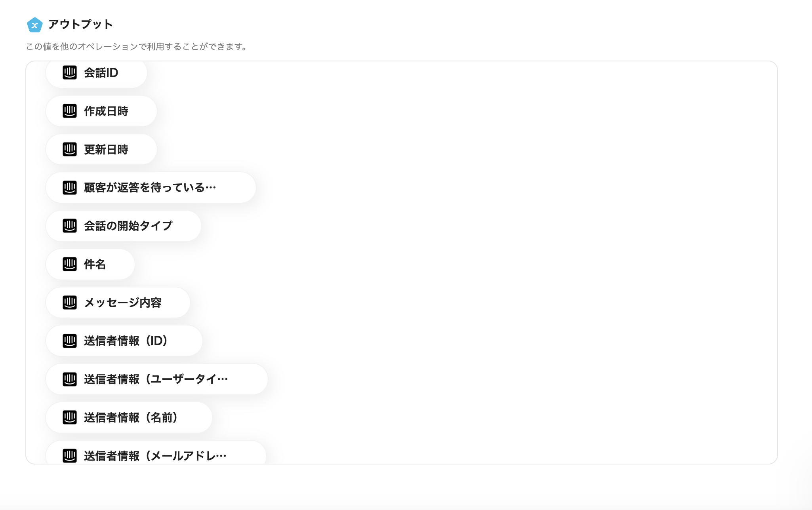Image resolution: width=812 pixels, height=510 pixels.
Task: Select the truncated 顧客が返答を待っている output variable
Action: (x=151, y=188)
